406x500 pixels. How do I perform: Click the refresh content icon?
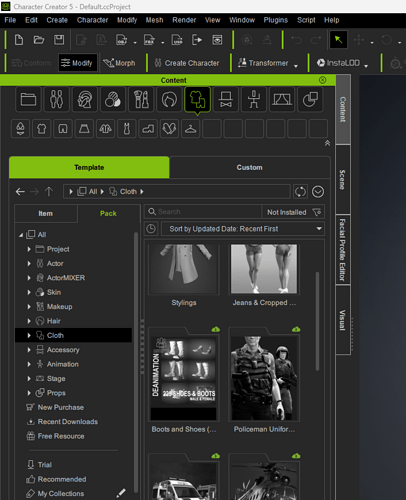pos(300,192)
